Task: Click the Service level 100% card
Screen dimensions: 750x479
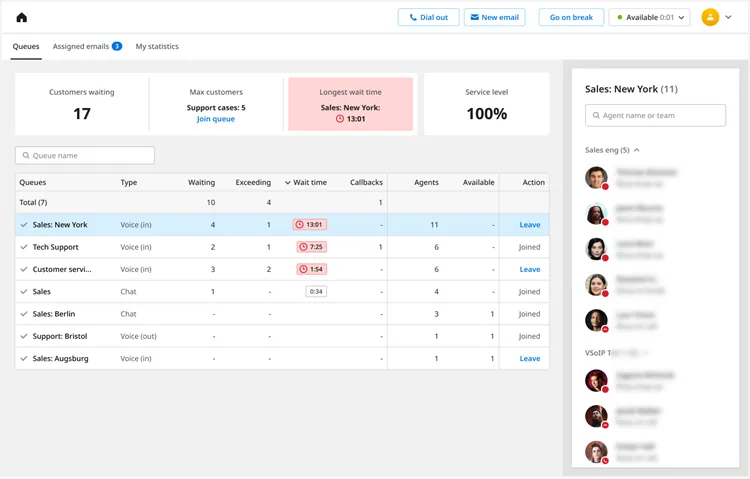Action: [486, 104]
